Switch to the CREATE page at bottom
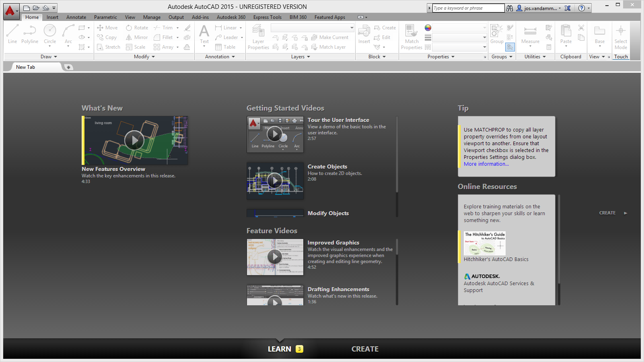Viewport: 644px width, 362px height. pos(365,349)
